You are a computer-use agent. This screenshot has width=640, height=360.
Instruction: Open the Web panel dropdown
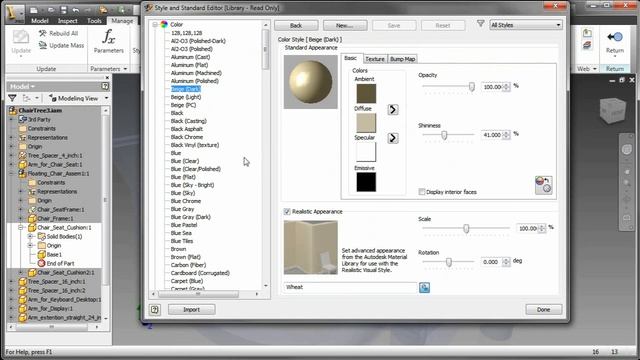pos(594,69)
